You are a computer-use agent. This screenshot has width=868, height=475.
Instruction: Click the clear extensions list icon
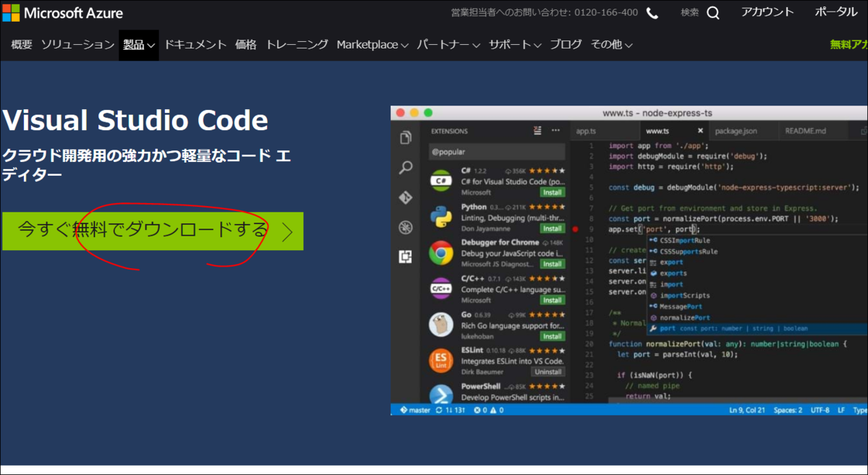[537, 131]
